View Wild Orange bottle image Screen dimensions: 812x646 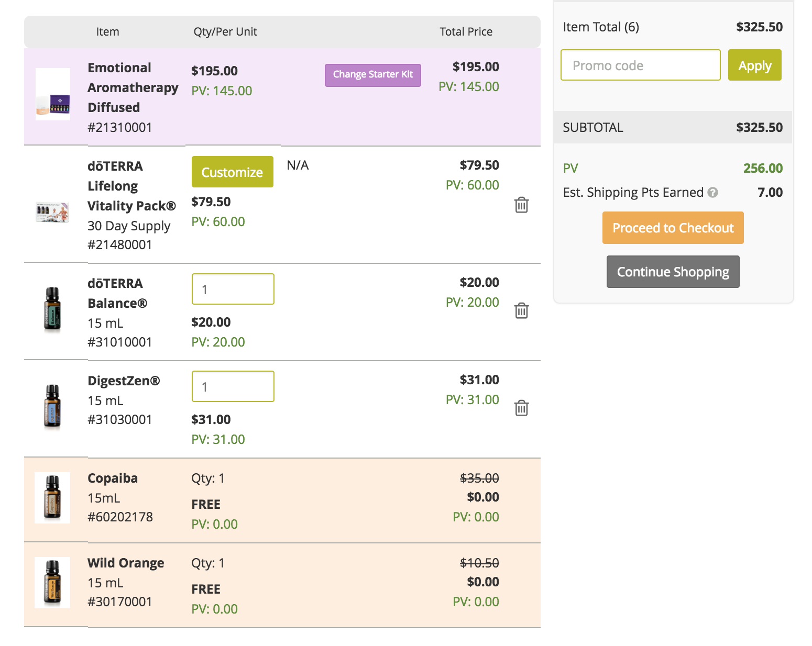[52, 582]
